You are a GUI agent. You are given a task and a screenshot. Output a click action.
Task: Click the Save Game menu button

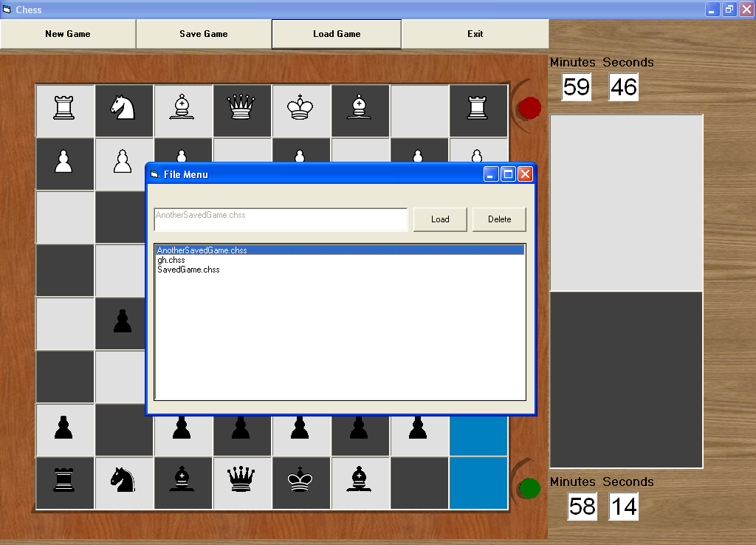click(x=204, y=34)
